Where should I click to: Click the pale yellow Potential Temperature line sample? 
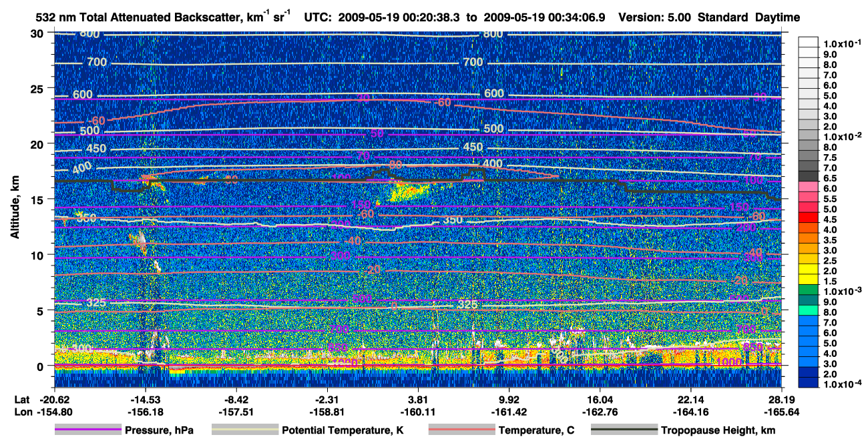tap(244, 430)
